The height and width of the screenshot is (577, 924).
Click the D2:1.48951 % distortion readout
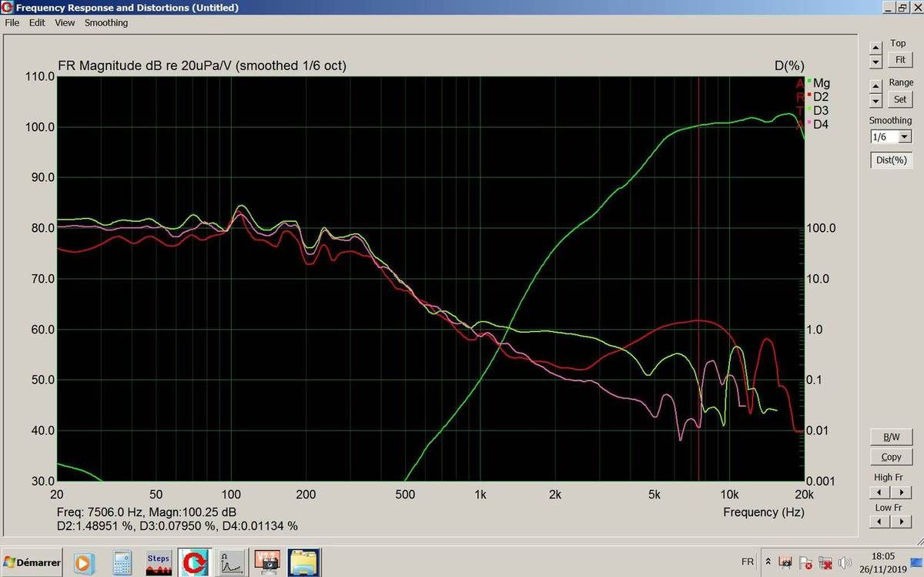[96, 526]
